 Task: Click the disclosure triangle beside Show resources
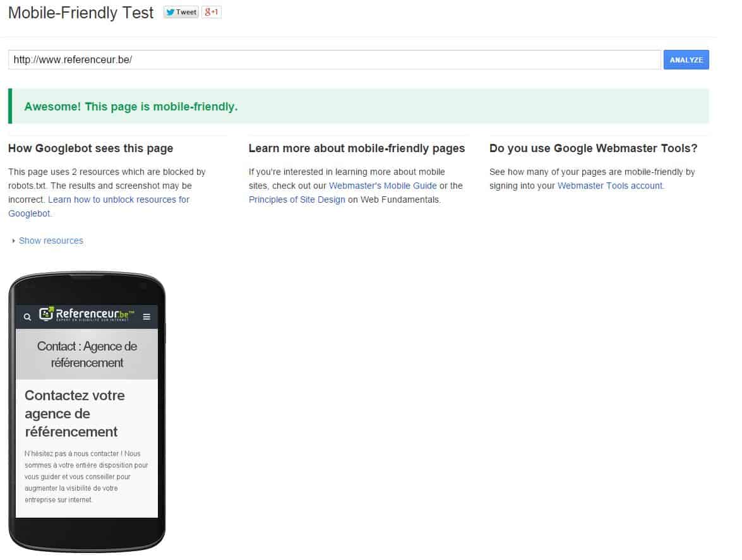(13, 241)
